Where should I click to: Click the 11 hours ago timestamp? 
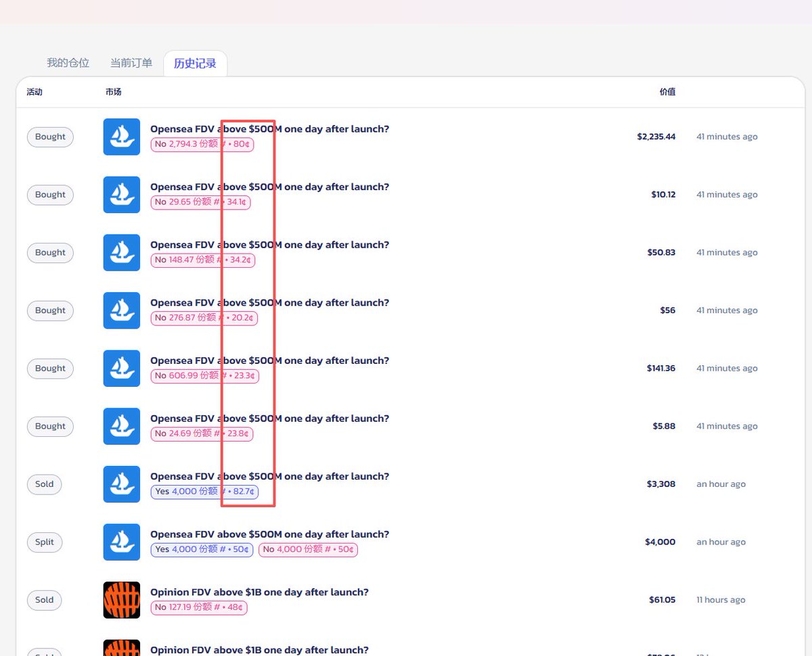click(721, 600)
